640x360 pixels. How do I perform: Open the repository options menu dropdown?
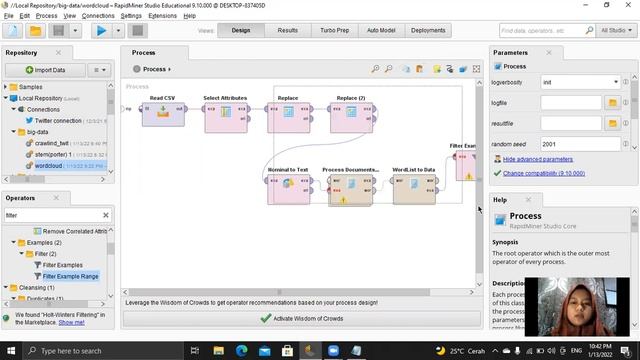click(99, 70)
